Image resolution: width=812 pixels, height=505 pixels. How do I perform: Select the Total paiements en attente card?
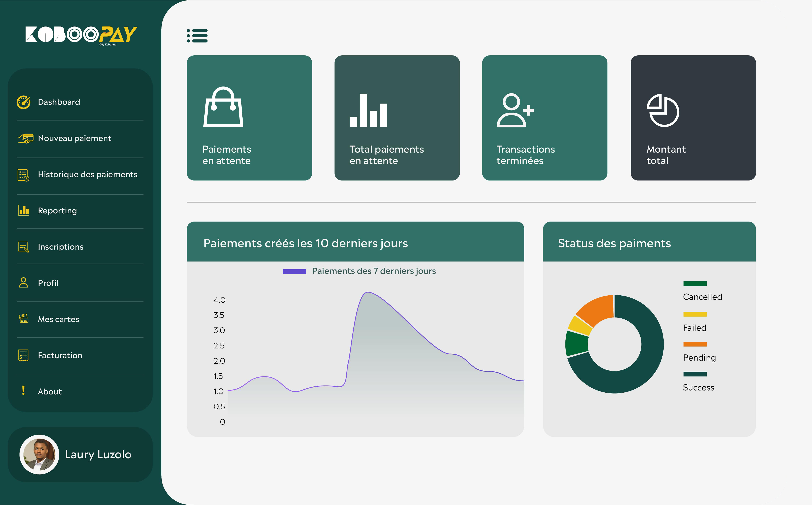[397, 118]
